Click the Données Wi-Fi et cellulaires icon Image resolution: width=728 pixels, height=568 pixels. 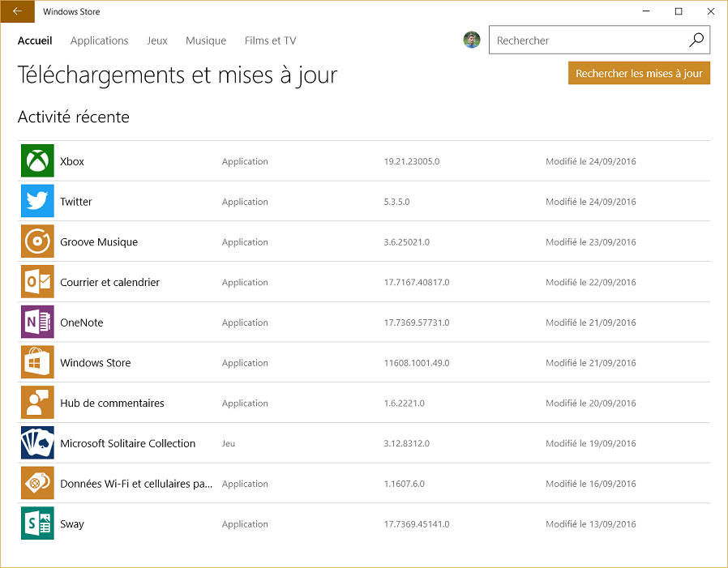(37, 483)
